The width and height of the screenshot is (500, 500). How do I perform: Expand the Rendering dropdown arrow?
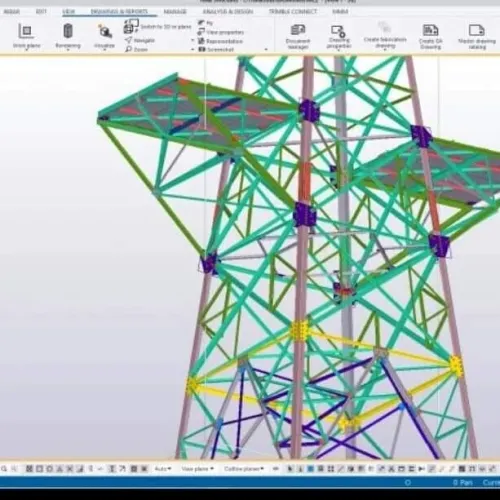(x=68, y=49)
